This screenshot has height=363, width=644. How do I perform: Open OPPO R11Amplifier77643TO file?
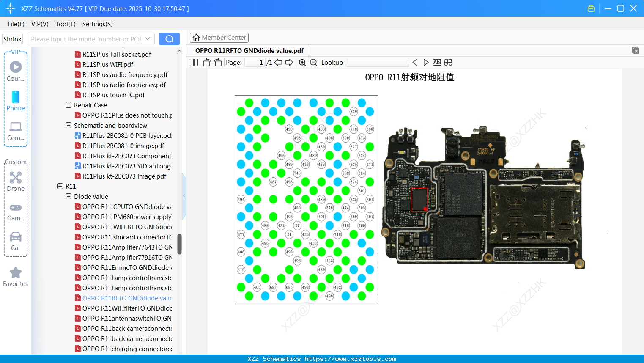pyautogui.click(x=123, y=247)
